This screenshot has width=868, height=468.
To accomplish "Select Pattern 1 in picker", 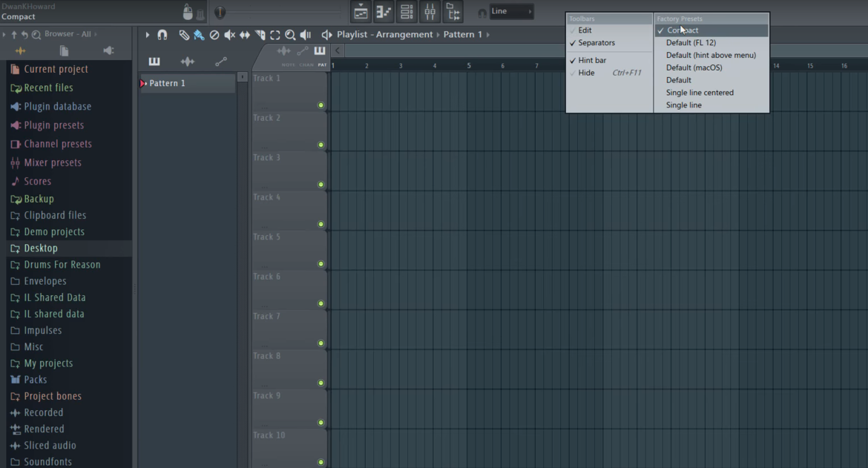I will coord(187,83).
